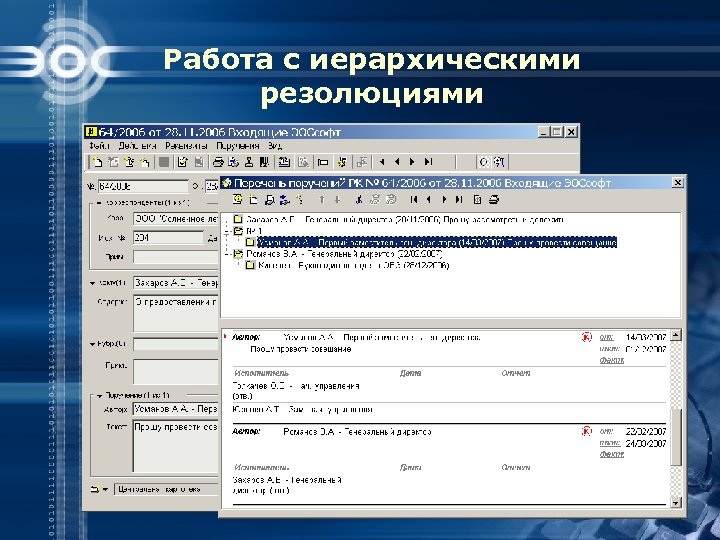Click the Содерж. text area in the card
Screen dimensions: 720x540
point(176,313)
